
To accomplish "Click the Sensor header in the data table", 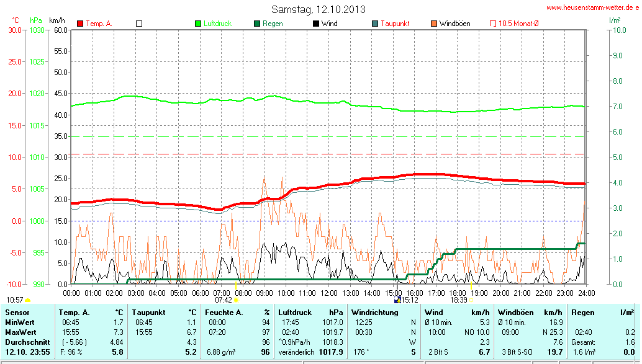I will pos(17,313).
